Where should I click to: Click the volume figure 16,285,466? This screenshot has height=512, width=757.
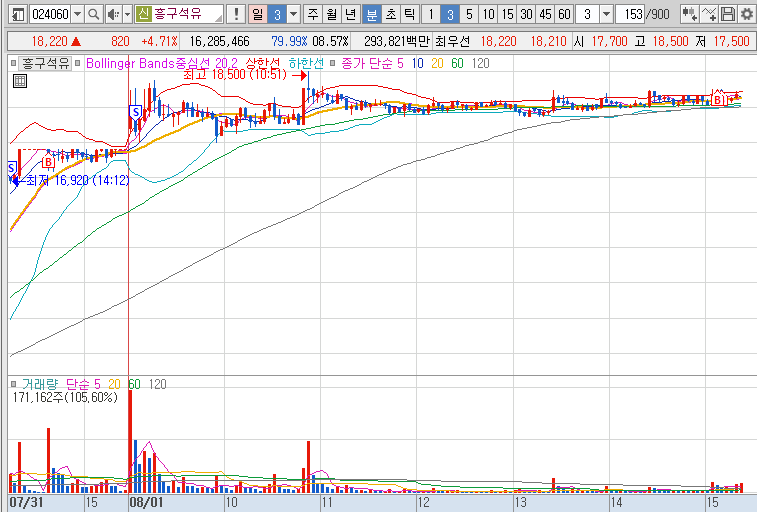click(x=219, y=42)
